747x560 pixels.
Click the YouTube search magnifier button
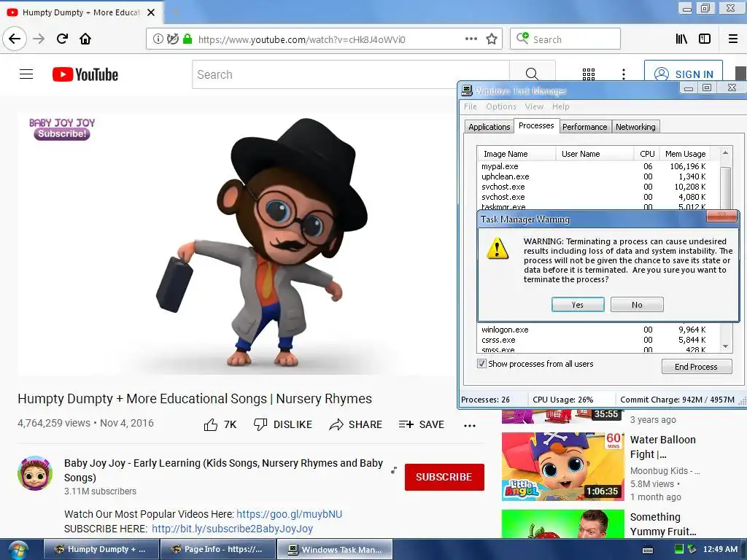[x=532, y=74]
